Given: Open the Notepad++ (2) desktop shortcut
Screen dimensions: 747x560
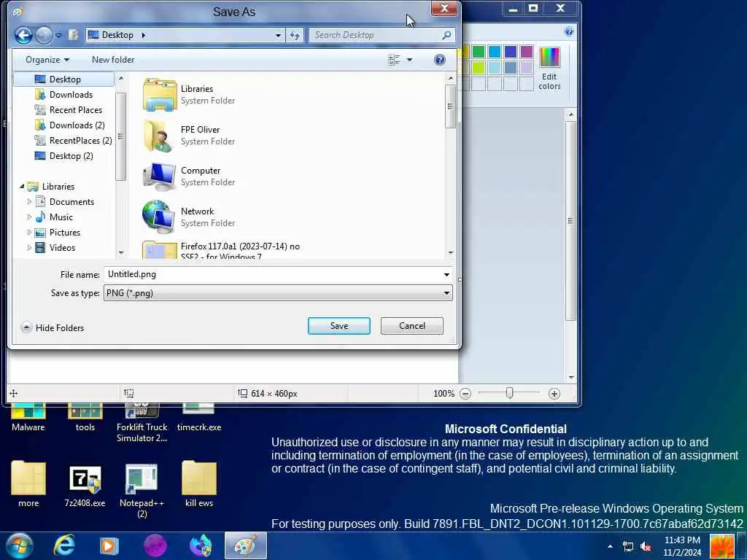Looking at the screenshot, I should (142, 491).
